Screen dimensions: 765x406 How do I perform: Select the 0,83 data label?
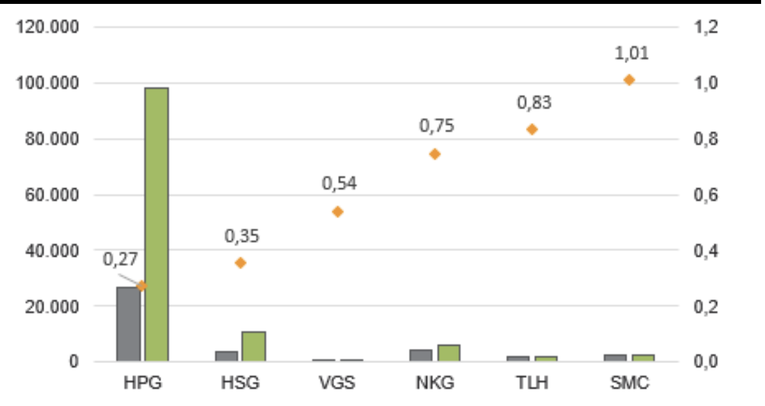point(534,101)
